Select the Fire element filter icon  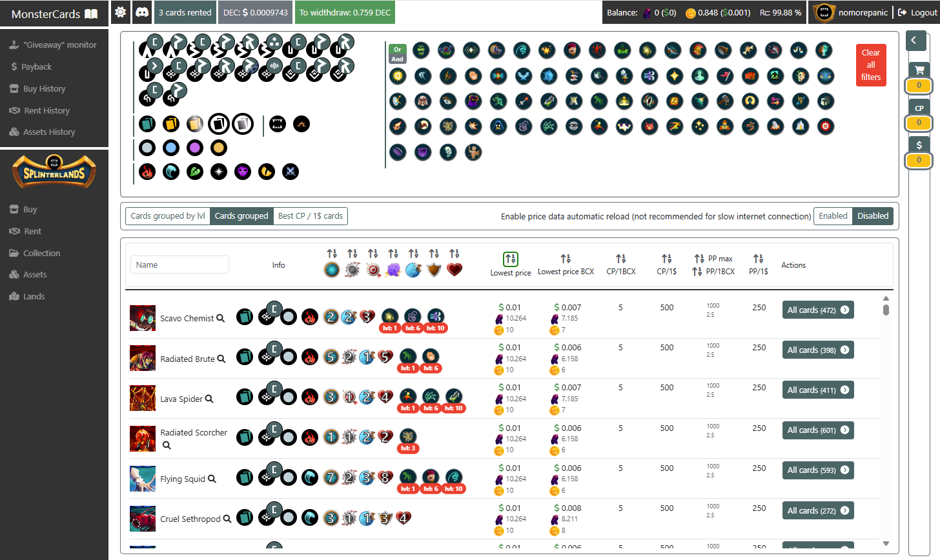(147, 172)
